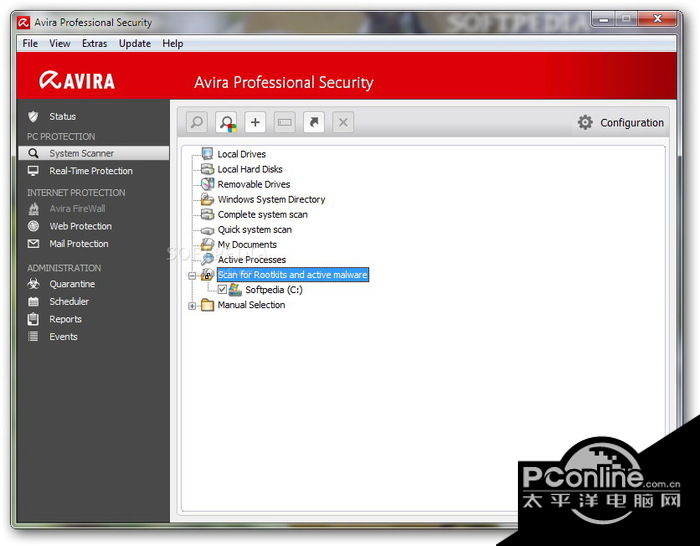Click the create desktop shortcut arrow icon
Image resolution: width=700 pixels, height=546 pixels.
pyautogui.click(x=314, y=122)
